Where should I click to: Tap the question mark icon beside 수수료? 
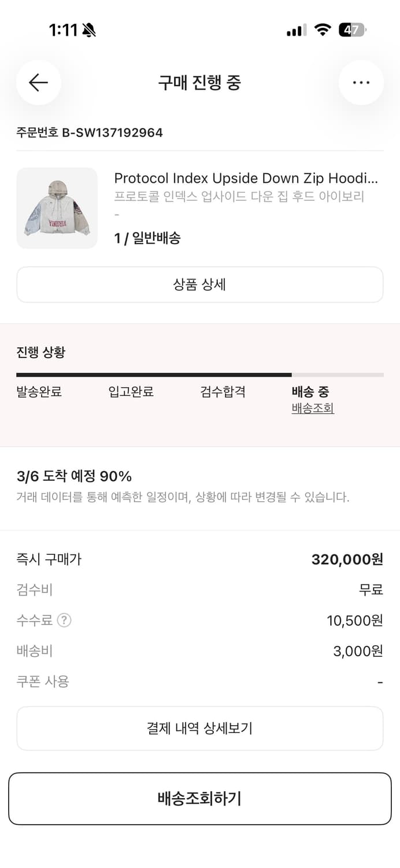tap(64, 620)
